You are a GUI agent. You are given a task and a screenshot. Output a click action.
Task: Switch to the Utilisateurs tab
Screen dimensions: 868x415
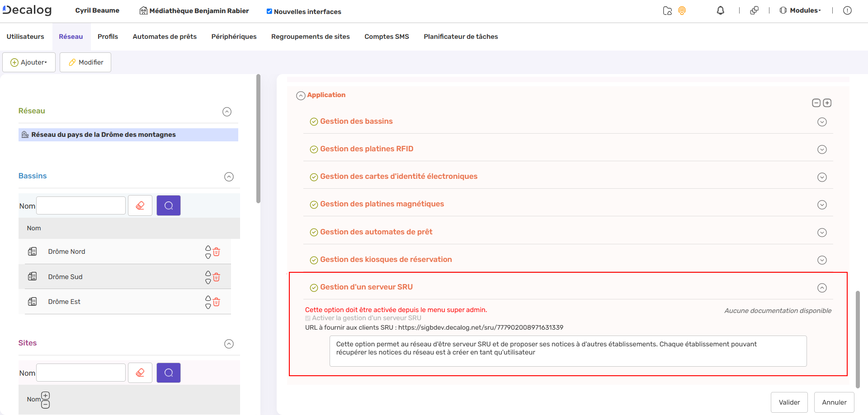(x=25, y=37)
